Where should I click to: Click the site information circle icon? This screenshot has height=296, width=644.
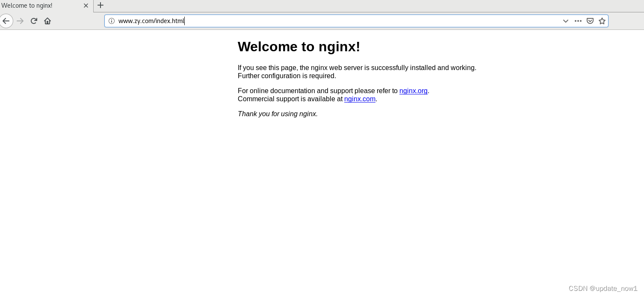tap(111, 21)
